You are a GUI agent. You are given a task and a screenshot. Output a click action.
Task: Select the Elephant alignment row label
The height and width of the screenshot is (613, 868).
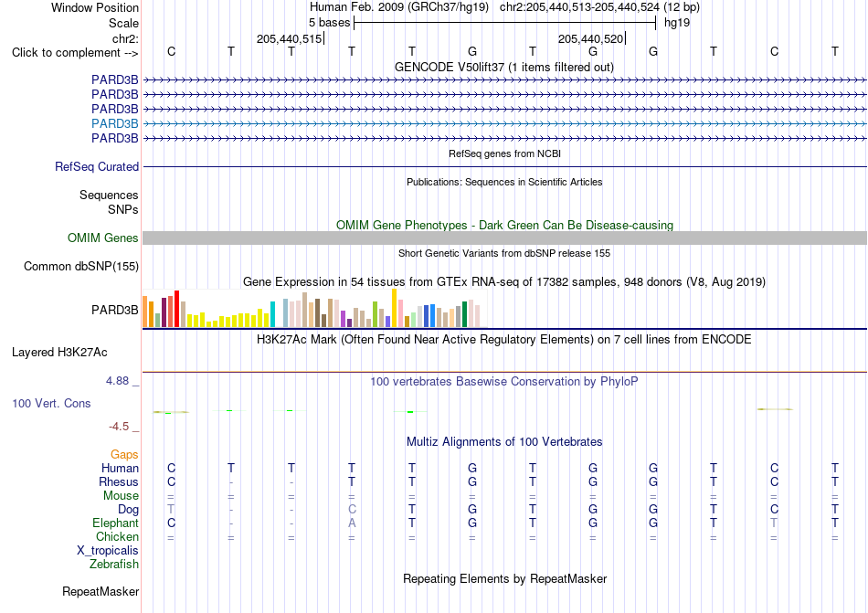115,523
